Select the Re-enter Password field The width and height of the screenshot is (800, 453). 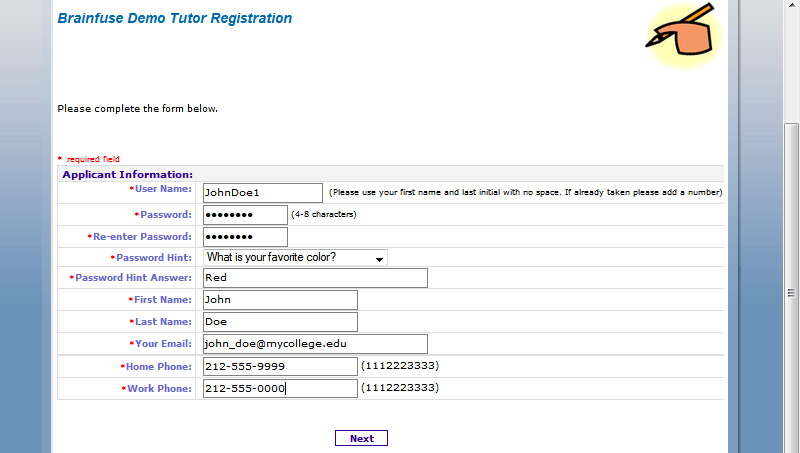244,237
